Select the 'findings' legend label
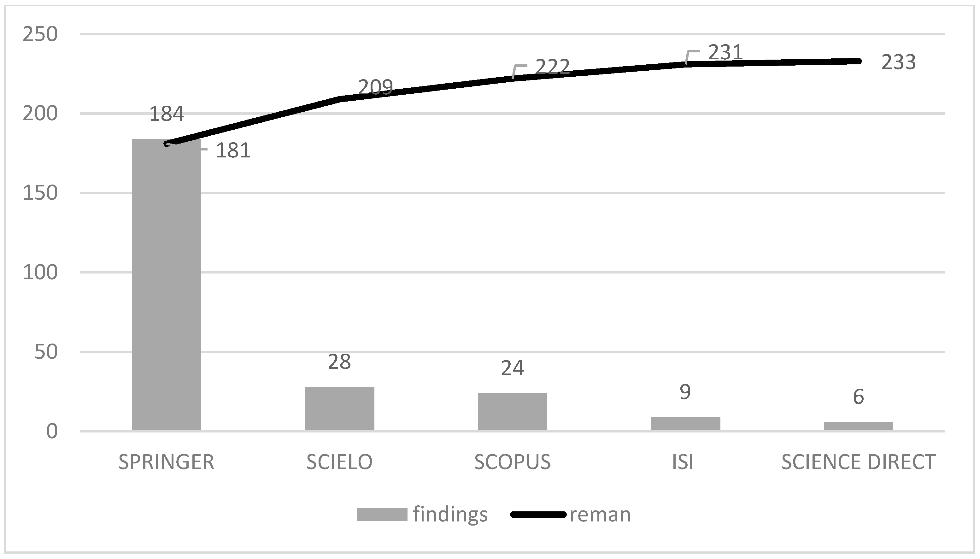This screenshot has height=559, width=980. [450, 515]
